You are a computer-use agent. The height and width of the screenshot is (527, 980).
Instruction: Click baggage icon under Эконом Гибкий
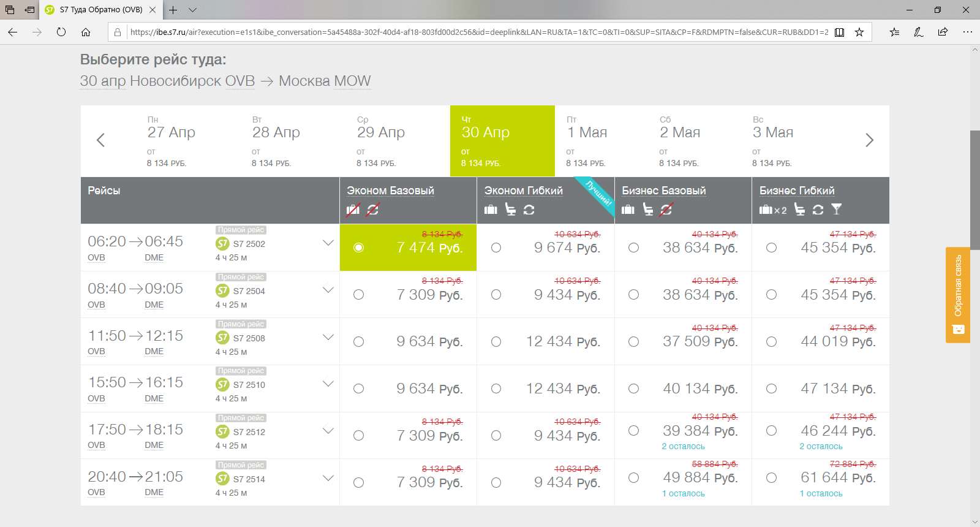click(491, 210)
